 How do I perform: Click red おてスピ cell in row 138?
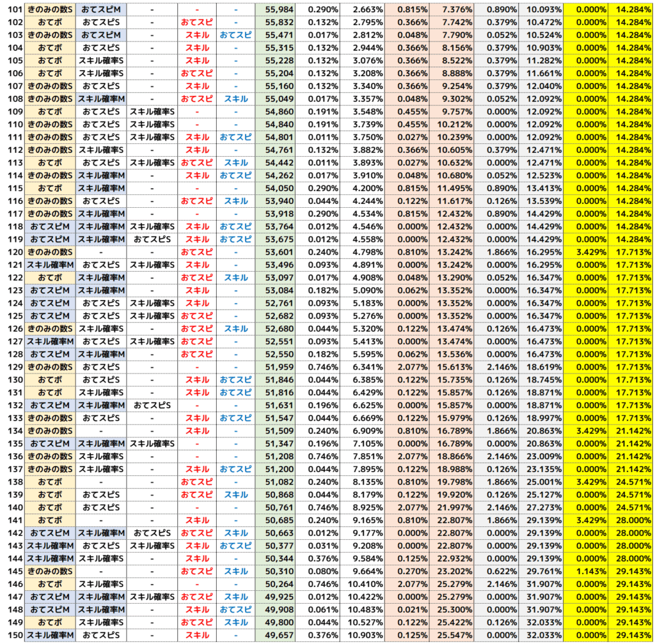[196, 482]
